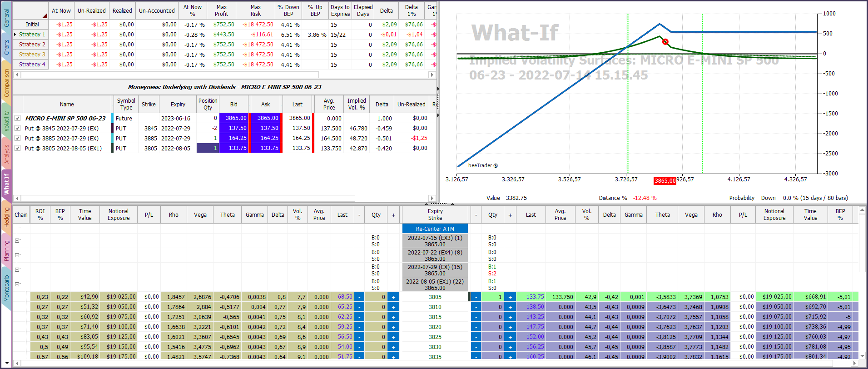The width and height of the screenshot is (868, 369).
Task: Add one call at strike 3830
Action: pyautogui.click(x=393, y=347)
